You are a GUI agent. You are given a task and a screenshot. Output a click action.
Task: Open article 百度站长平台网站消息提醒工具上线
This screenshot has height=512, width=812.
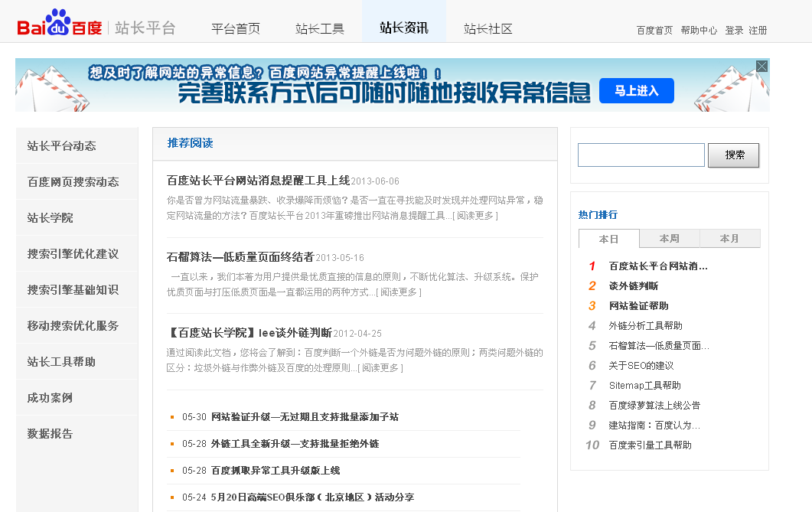click(259, 181)
